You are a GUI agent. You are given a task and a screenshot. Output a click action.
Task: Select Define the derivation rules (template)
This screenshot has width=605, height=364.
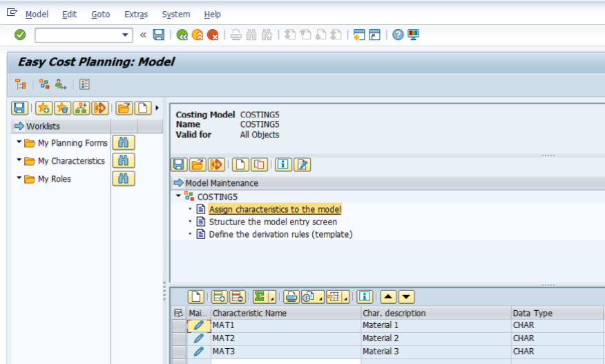[280, 234]
